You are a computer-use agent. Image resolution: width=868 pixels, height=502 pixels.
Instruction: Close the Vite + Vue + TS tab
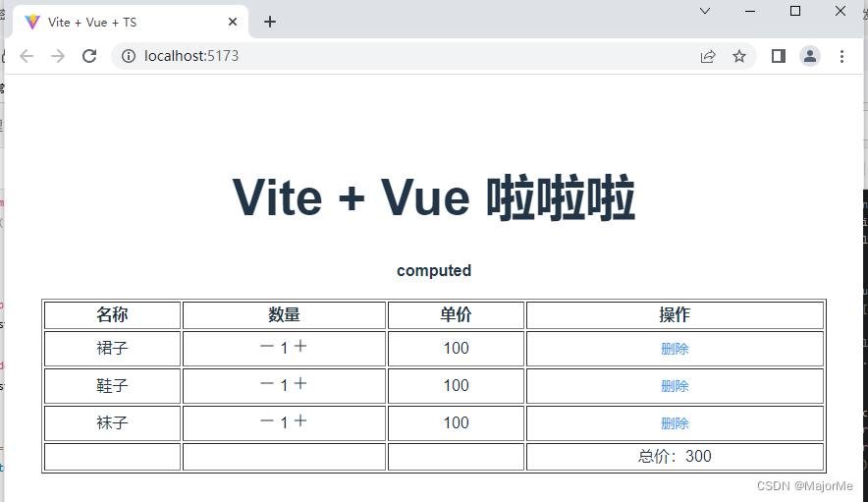(x=233, y=22)
